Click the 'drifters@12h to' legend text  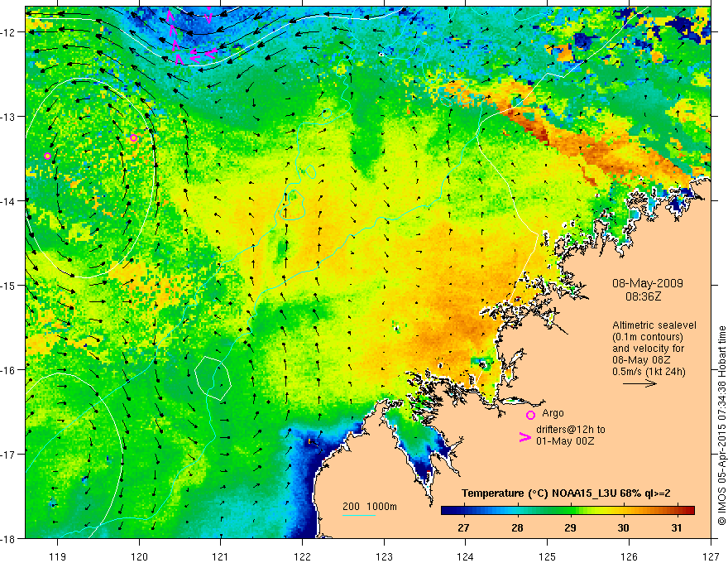[571, 430]
